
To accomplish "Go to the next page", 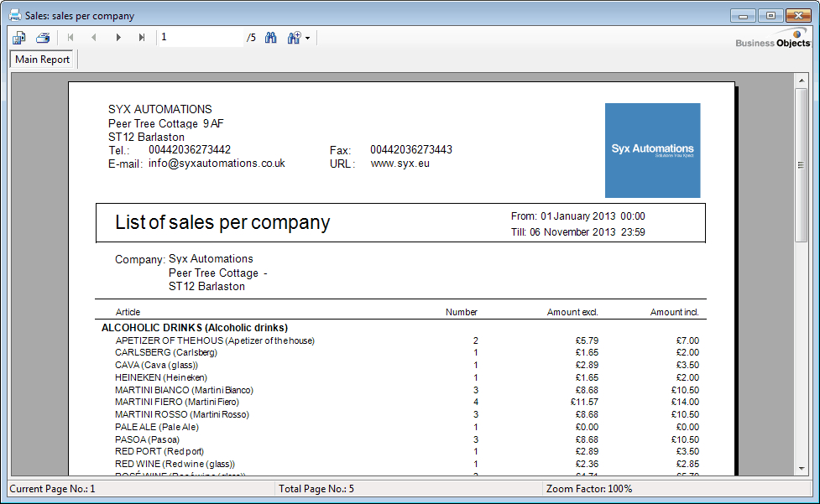I will click(118, 38).
